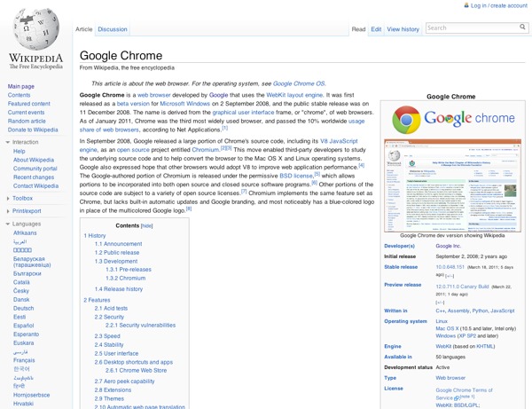Click Log in / create account link

click(x=498, y=5)
